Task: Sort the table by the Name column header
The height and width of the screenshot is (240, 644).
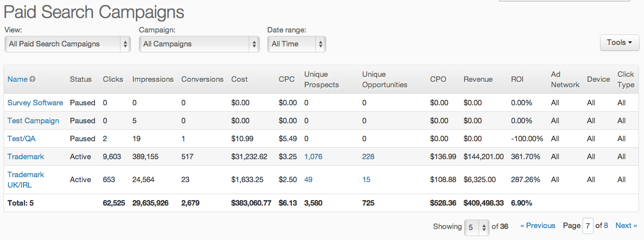Action: point(17,79)
